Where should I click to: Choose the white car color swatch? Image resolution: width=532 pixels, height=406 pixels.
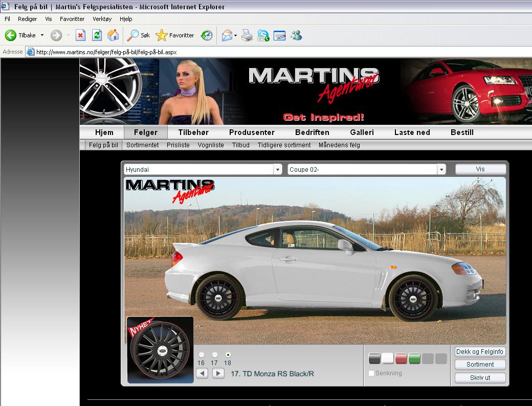tap(387, 358)
